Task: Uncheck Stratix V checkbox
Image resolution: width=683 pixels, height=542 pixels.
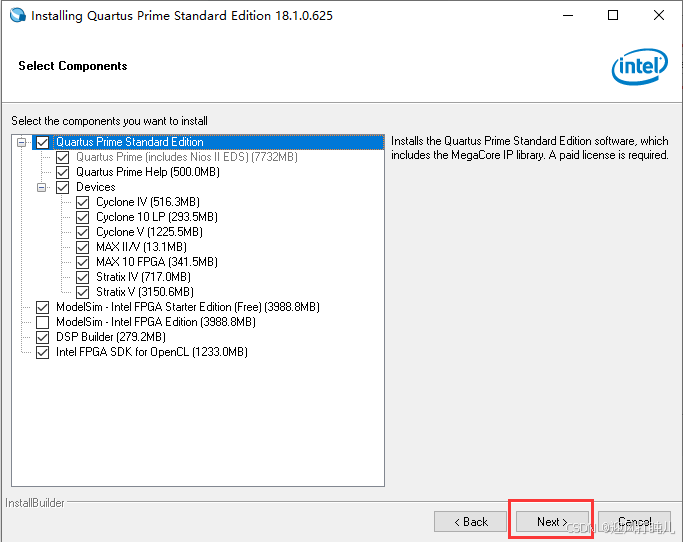Action: [82, 292]
